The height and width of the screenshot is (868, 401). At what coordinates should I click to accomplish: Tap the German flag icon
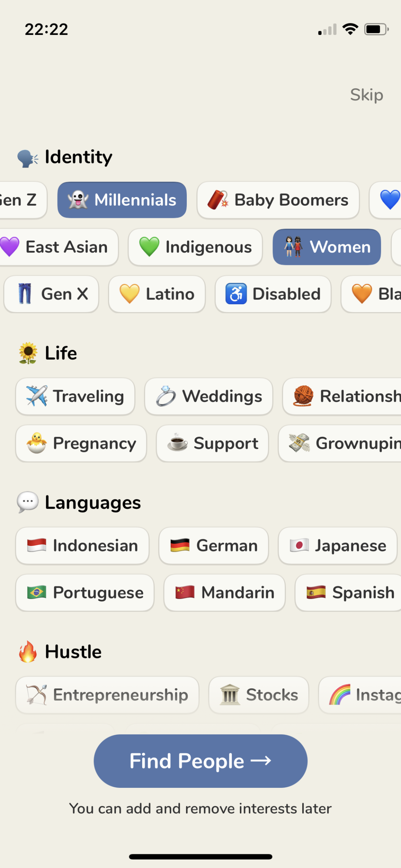(180, 546)
